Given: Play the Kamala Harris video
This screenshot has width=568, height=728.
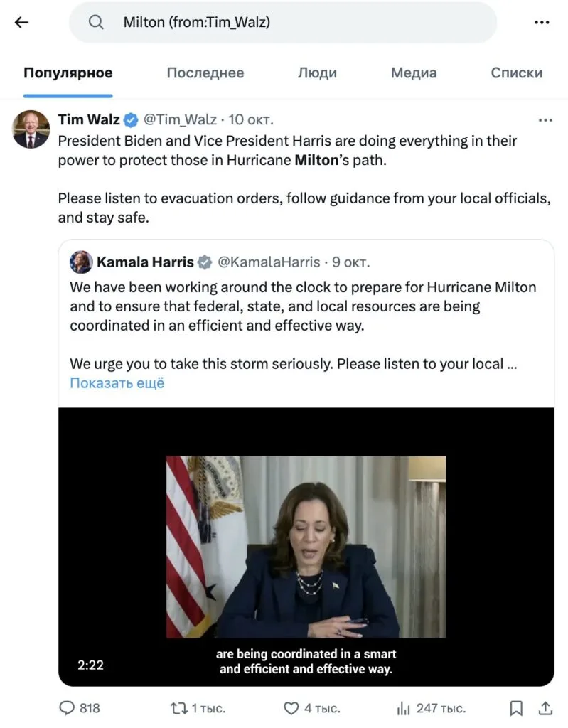Looking at the screenshot, I should pyautogui.click(x=306, y=547).
